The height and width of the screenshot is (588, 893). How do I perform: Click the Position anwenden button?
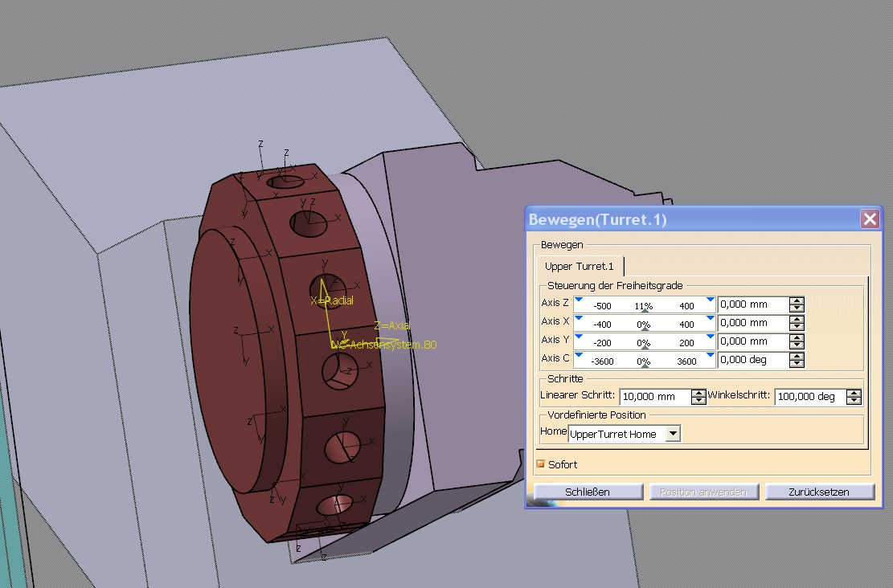[x=703, y=492]
